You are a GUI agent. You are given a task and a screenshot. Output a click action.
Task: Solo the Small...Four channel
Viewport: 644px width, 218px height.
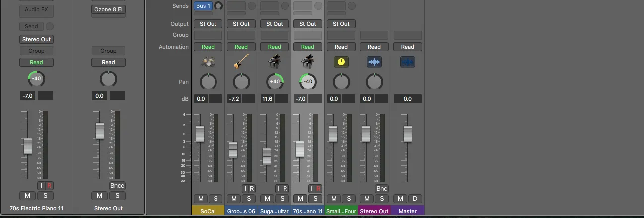(x=349, y=199)
